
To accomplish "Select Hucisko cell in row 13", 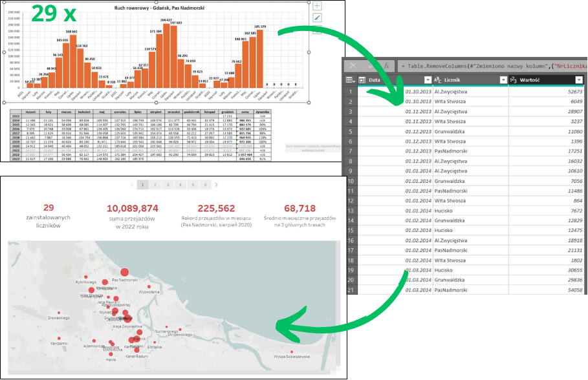I will (x=471, y=211).
